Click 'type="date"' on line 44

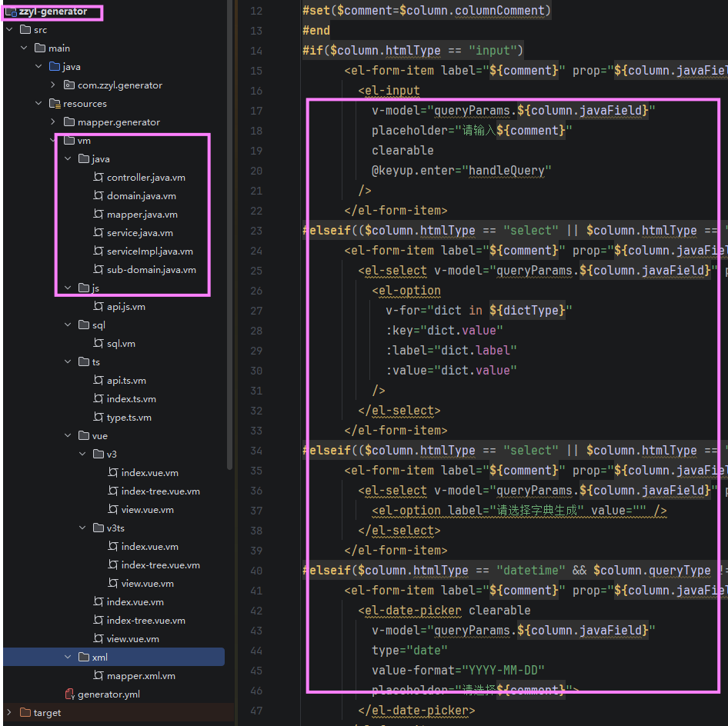(x=409, y=651)
